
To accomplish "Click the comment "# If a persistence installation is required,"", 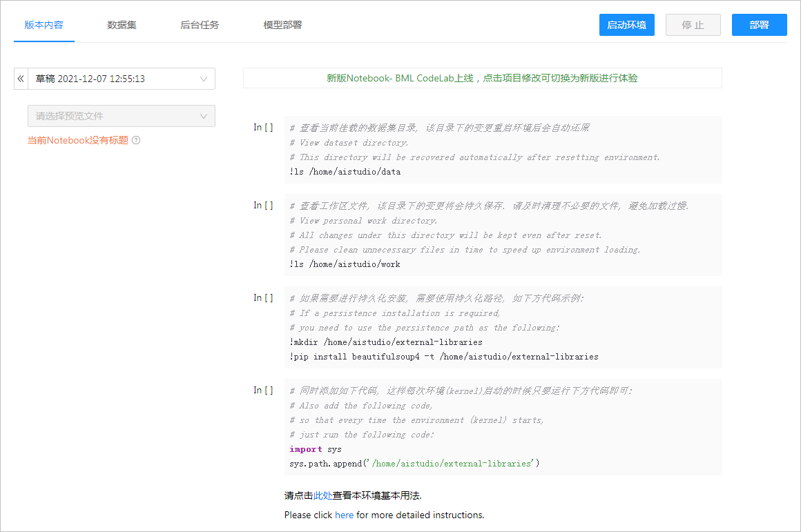I will [x=395, y=313].
